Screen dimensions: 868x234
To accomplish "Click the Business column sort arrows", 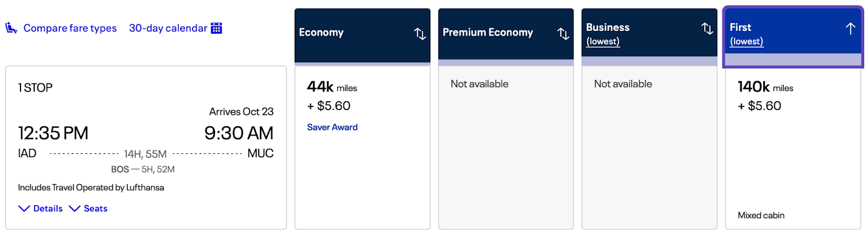I will point(707,28).
